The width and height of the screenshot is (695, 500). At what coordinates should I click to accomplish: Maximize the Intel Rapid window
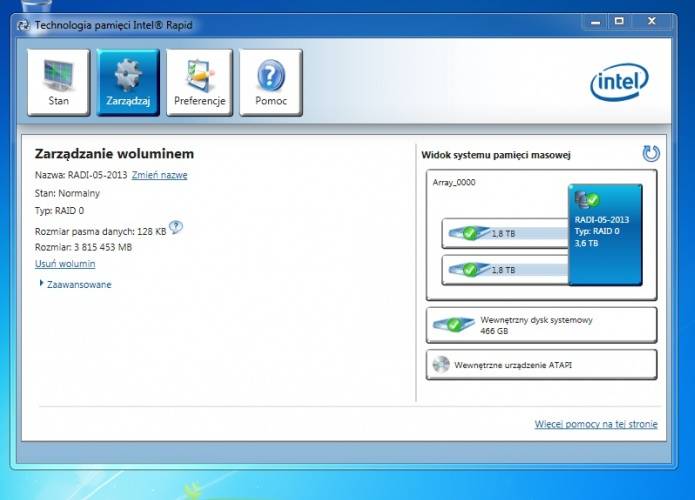619,22
